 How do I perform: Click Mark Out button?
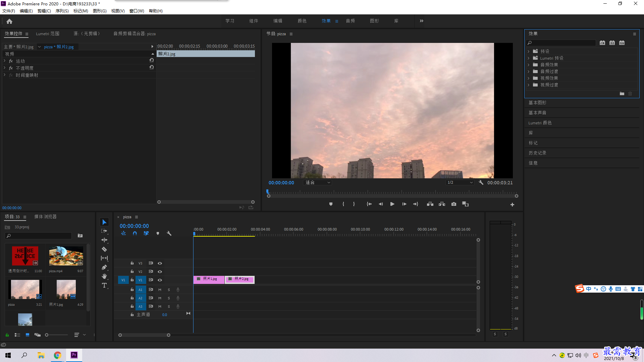click(x=354, y=204)
